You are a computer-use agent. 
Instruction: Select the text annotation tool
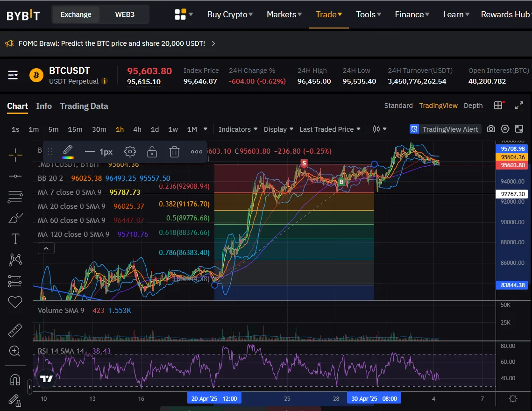[15, 239]
